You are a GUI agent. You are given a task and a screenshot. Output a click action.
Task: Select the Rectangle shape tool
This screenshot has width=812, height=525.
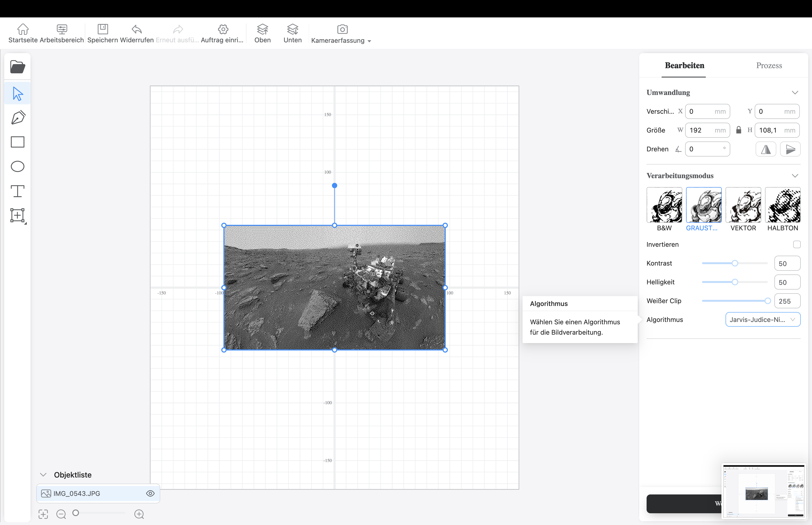(18, 142)
